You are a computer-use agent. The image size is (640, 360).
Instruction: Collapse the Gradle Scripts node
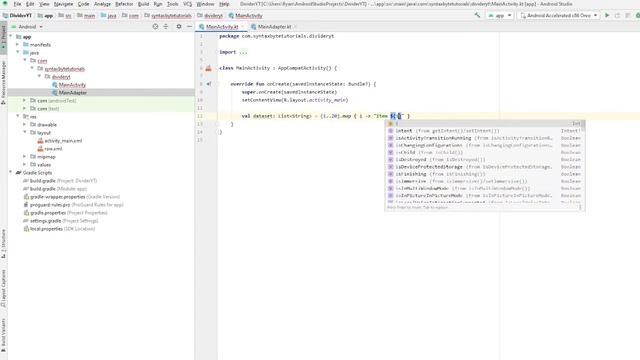click(x=11, y=173)
